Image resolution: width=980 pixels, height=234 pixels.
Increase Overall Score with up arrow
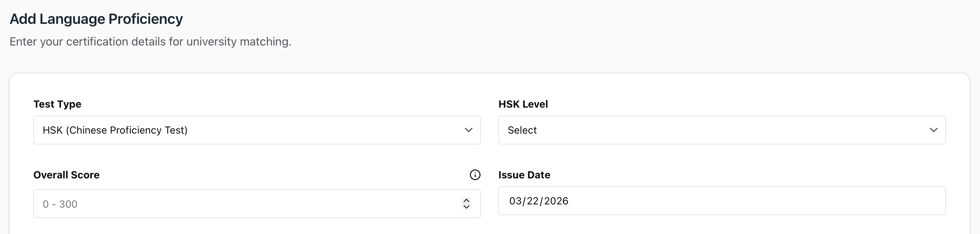tap(467, 200)
